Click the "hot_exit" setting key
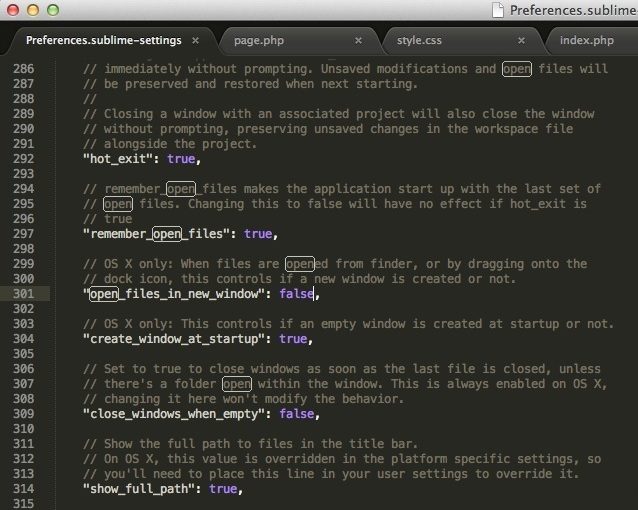The height and width of the screenshot is (510, 638). (118, 159)
